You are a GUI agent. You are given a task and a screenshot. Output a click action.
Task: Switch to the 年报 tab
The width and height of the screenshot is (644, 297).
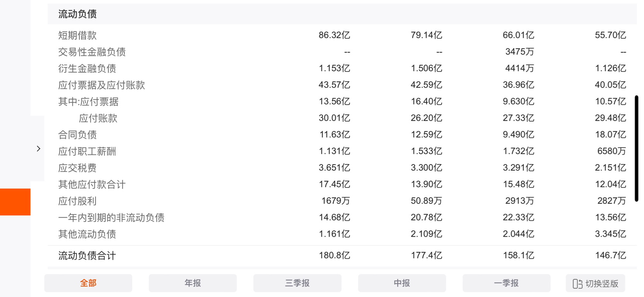click(x=193, y=283)
